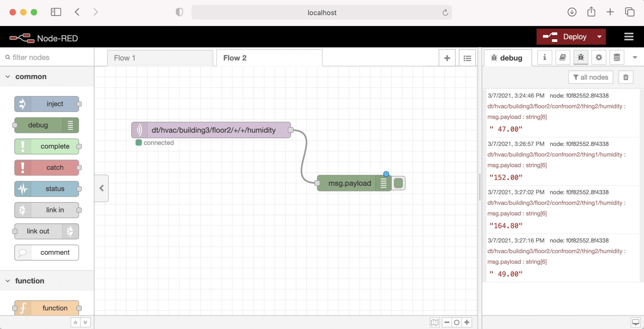Select the inject node in the palette
This screenshot has height=329, width=644.
point(47,104)
